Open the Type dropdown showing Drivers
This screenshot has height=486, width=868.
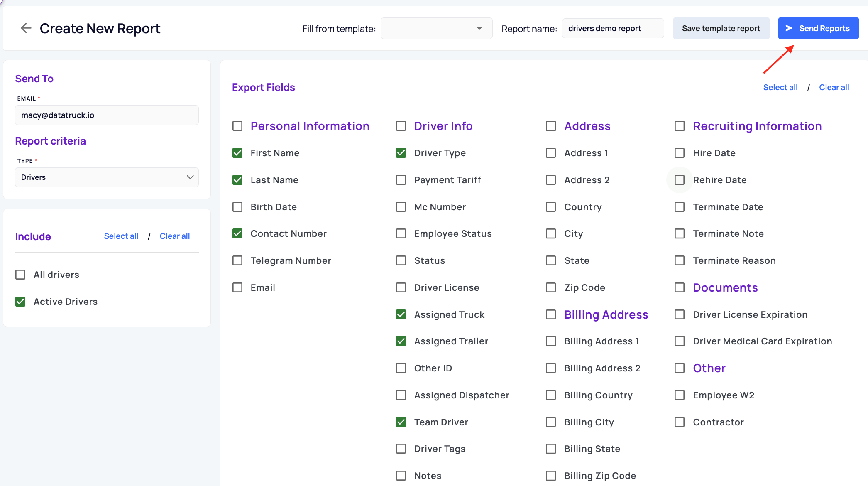107,177
